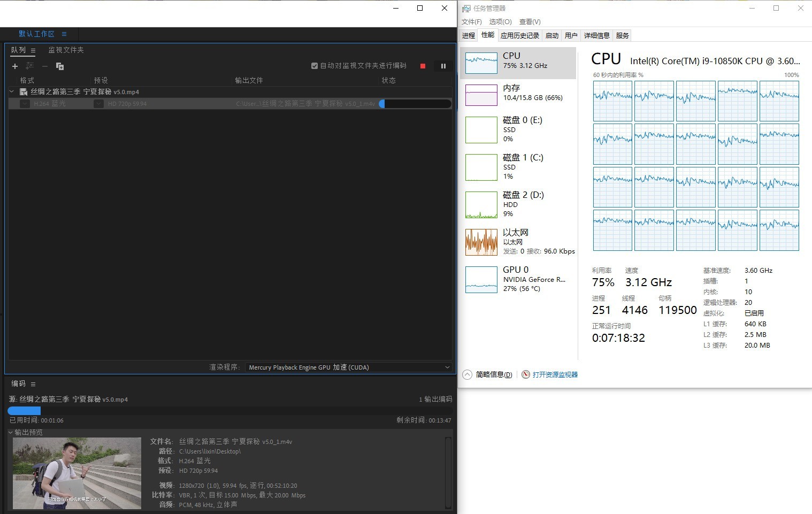Click the 打开资源监视器 link
The height and width of the screenshot is (514, 812).
pos(555,375)
